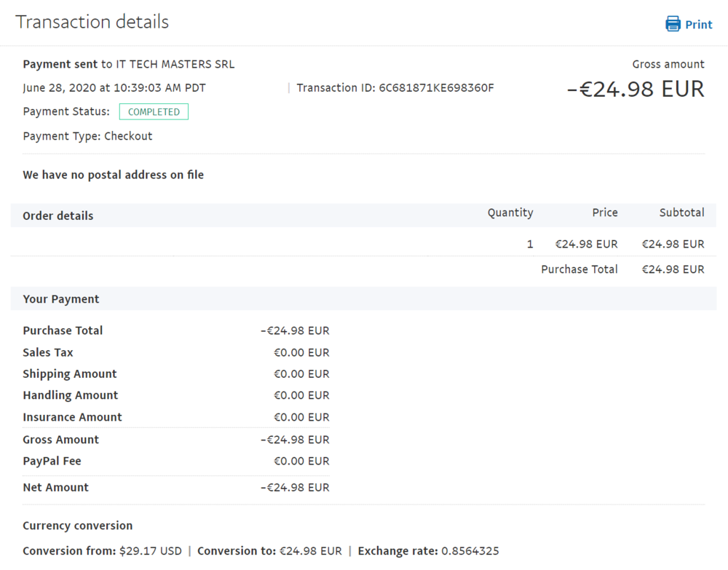Click the large −€24.98 EUR gross amount
The width and height of the screenshot is (728, 570).
click(636, 90)
